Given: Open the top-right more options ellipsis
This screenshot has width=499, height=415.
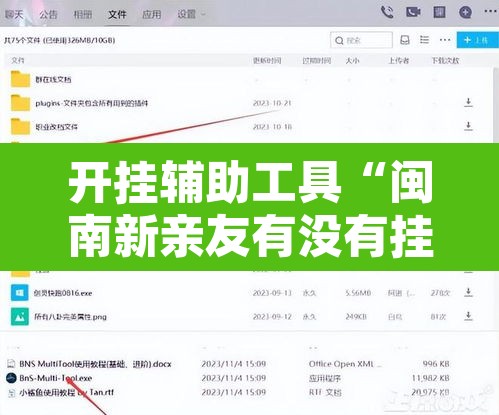Looking at the screenshot, I should coord(490,12).
